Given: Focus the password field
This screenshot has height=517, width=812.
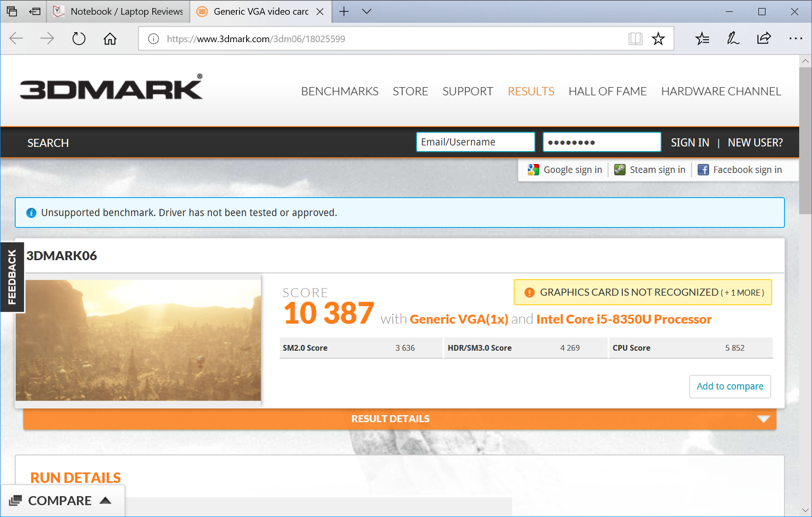Looking at the screenshot, I should (602, 142).
